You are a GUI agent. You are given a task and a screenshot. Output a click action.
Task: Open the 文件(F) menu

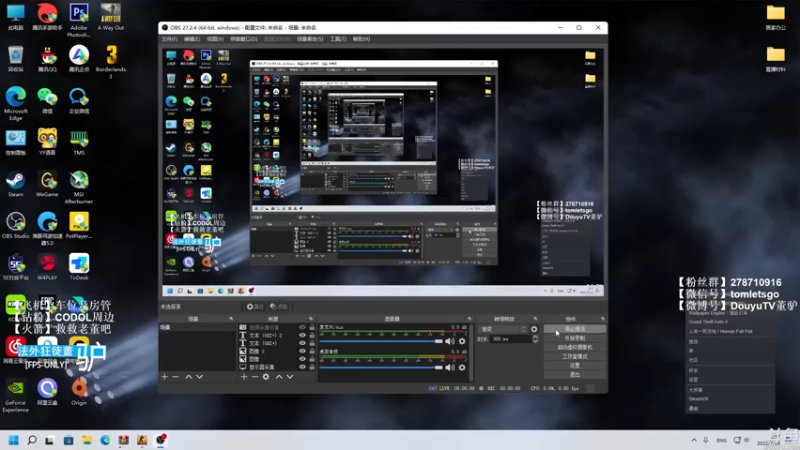(169, 39)
